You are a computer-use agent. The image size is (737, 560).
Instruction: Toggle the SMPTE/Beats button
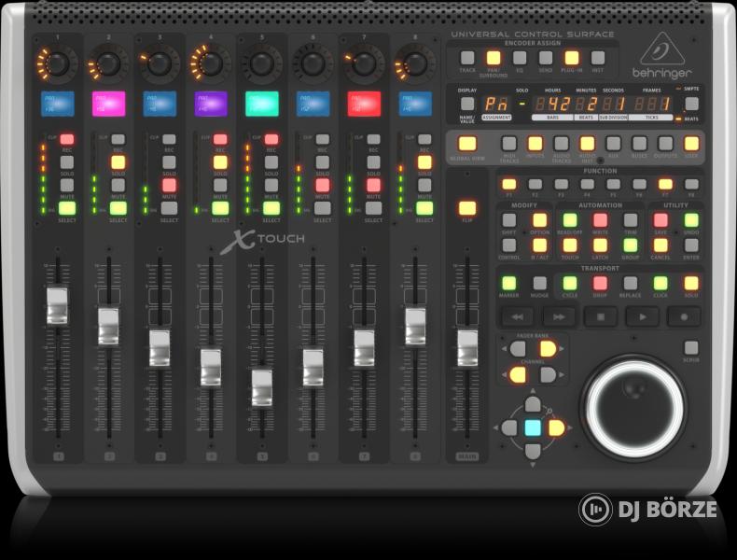point(691,104)
